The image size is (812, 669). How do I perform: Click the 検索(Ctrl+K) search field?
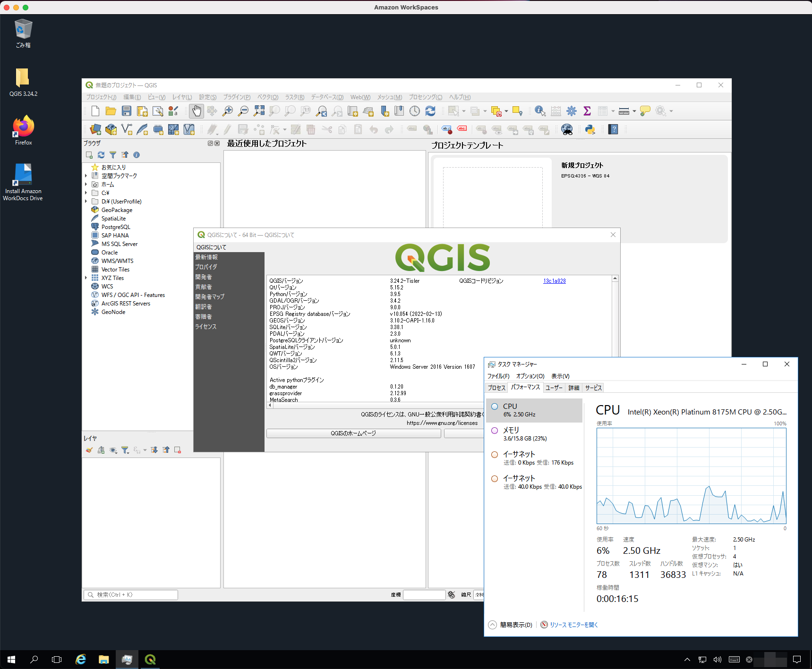(130, 595)
